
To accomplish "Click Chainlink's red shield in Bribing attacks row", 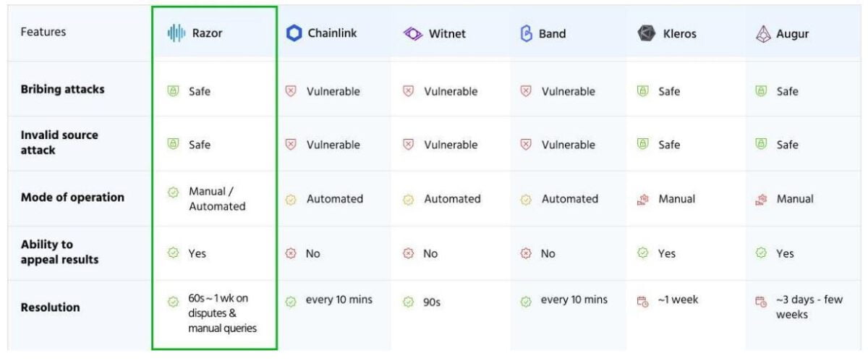I will (x=291, y=91).
